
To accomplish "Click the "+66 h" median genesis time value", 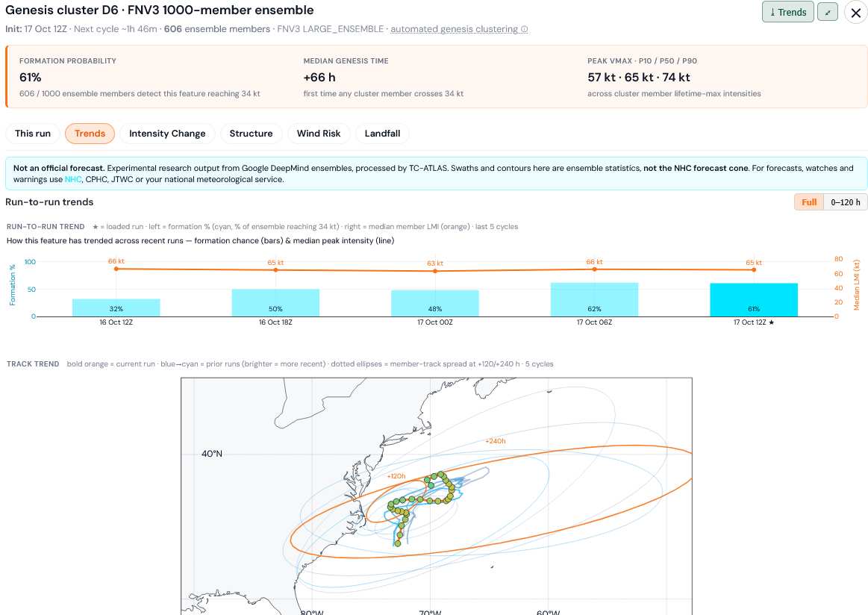I will click(319, 78).
